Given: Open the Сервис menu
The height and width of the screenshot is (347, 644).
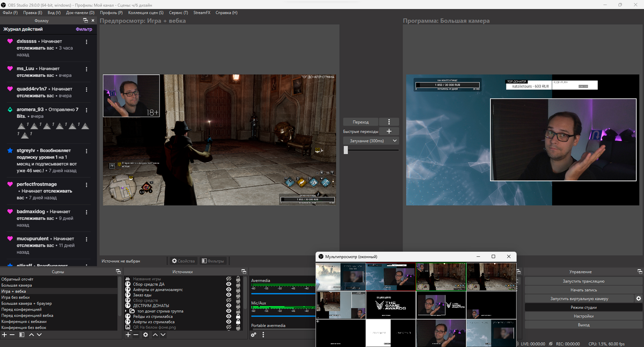Looking at the screenshot, I should tap(178, 12).
